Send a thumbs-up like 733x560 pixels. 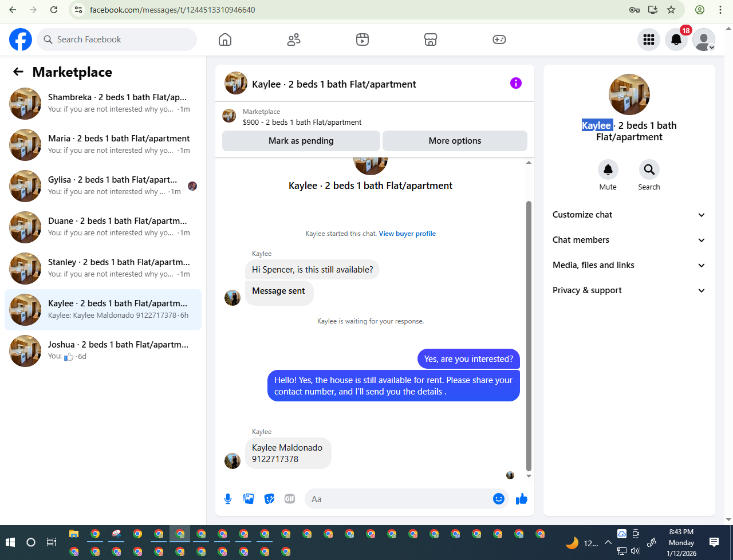pos(521,499)
